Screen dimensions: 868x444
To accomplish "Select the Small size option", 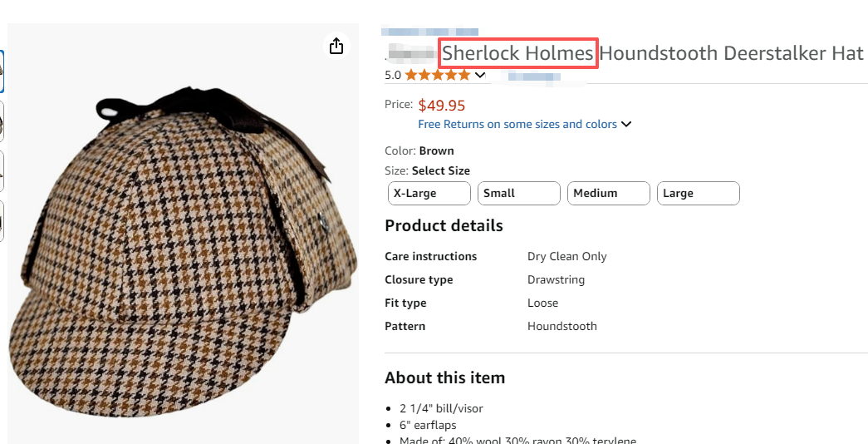I will pos(518,193).
